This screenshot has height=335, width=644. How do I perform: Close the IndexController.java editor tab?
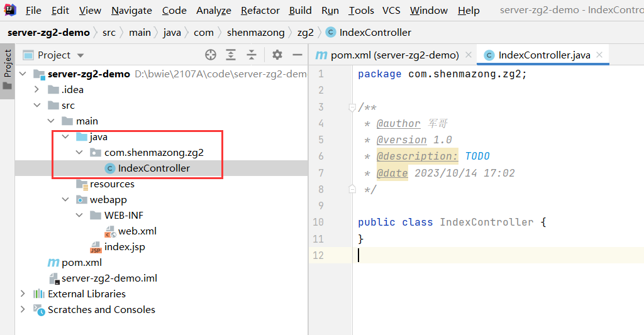(x=599, y=55)
